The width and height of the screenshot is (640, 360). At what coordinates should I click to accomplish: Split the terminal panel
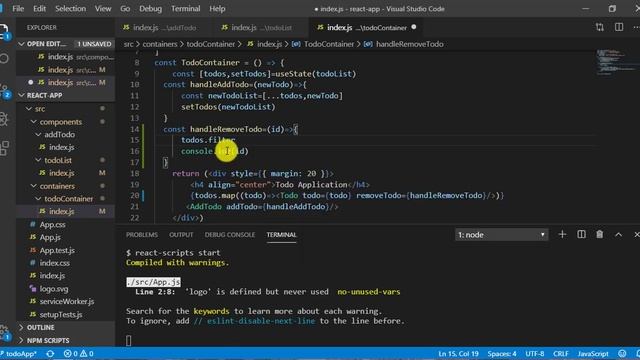point(581,234)
